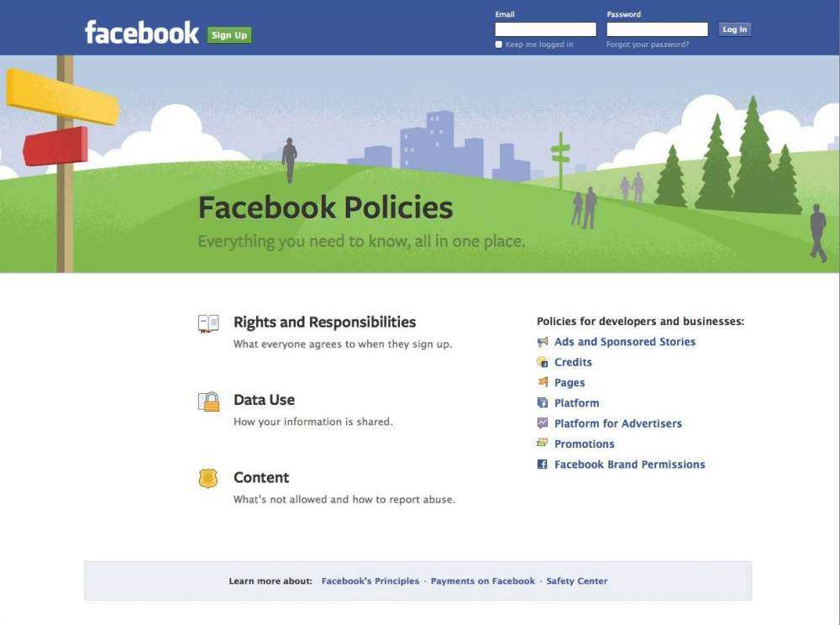Click the icon beside Platform

(x=542, y=402)
